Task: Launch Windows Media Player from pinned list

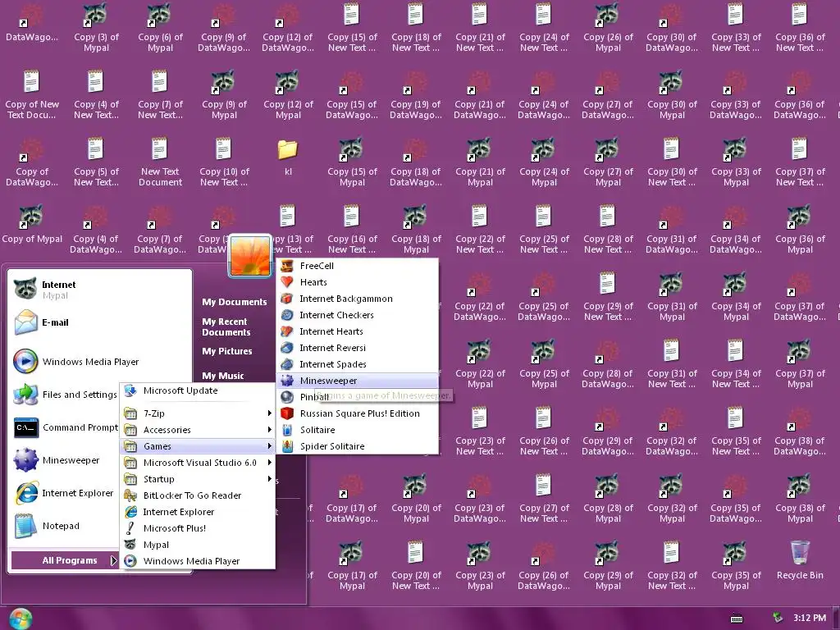Action: (x=99, y=362)
